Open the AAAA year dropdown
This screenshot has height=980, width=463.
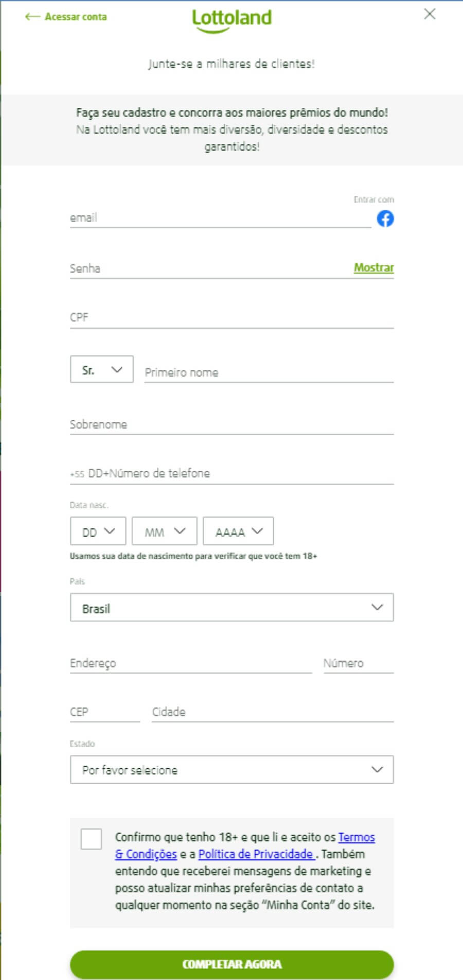[238, 531]
